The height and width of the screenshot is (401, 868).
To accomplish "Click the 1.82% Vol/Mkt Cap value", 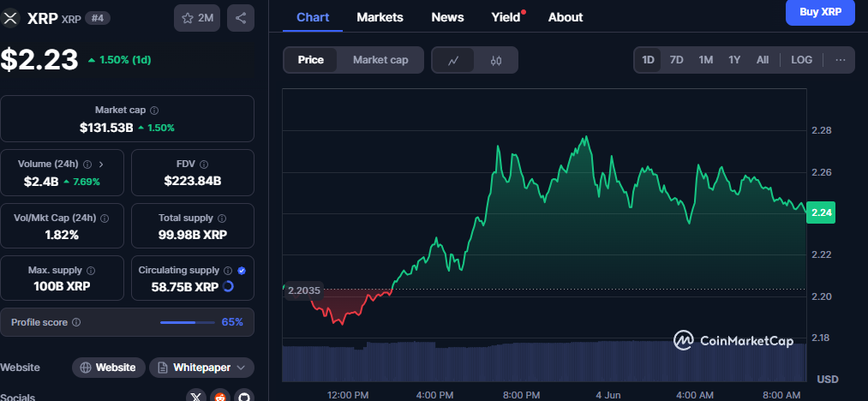I will click(62, 235).
